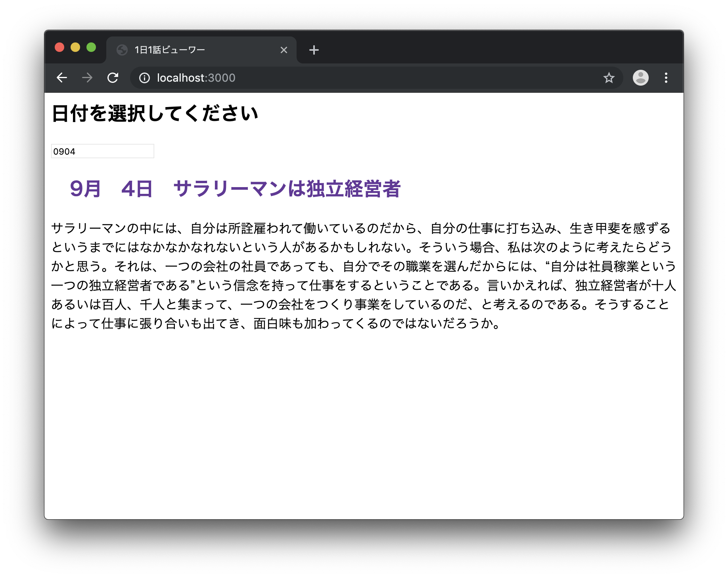
Task: Click the back navigation arrow
Action: pyautogui.click(x=62, y=78)
